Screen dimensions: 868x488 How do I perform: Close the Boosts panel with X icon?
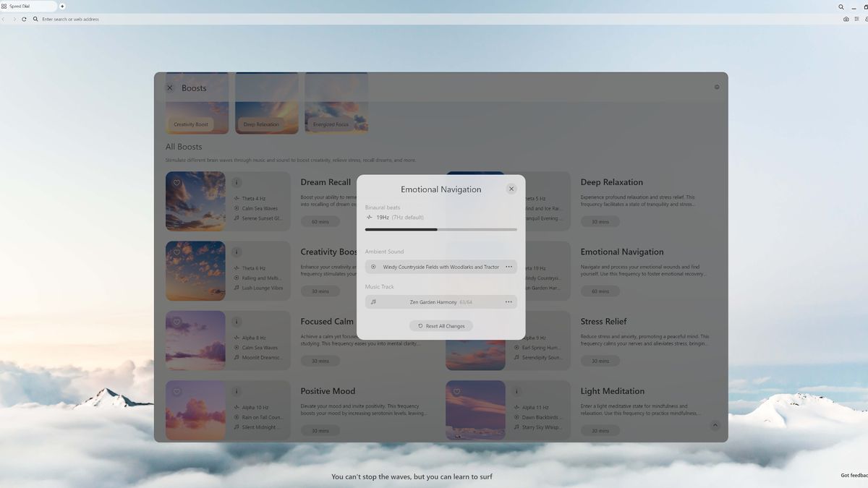click(x=170, y=88)
